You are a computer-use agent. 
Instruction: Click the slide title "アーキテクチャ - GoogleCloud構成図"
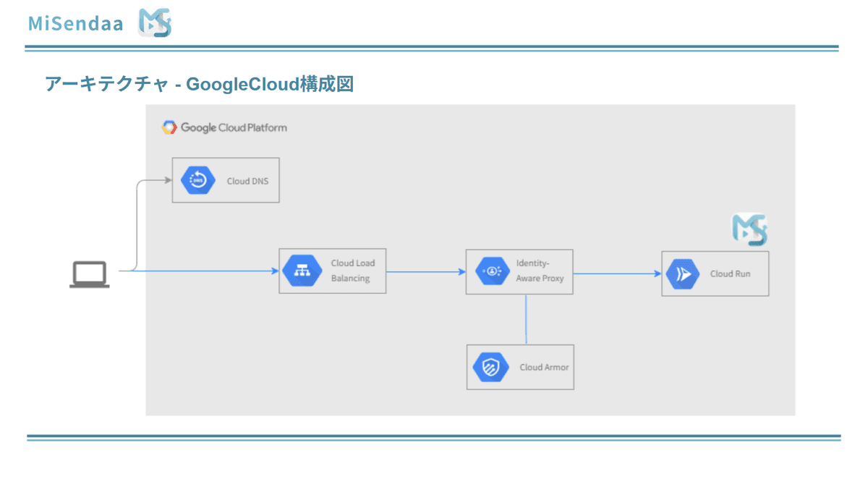point(199,84)
